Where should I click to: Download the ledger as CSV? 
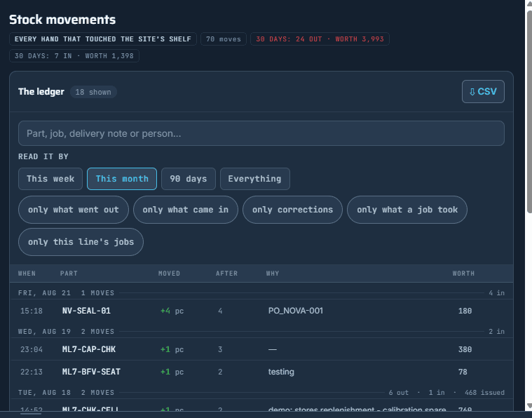[483, 91]
